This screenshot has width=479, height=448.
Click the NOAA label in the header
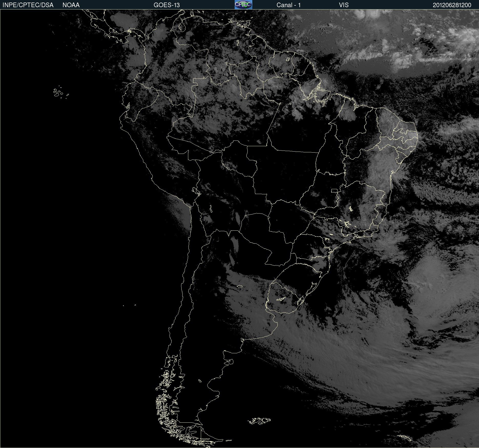coord(71,5)
